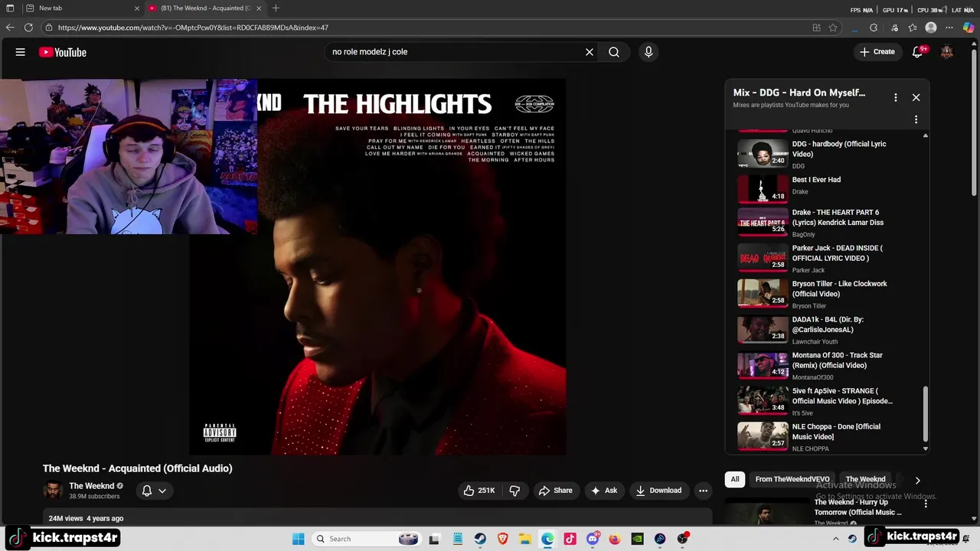Open the YouTube account avatar menu
The width and height of the screenshot is (980, 551).
pos(947,52)
